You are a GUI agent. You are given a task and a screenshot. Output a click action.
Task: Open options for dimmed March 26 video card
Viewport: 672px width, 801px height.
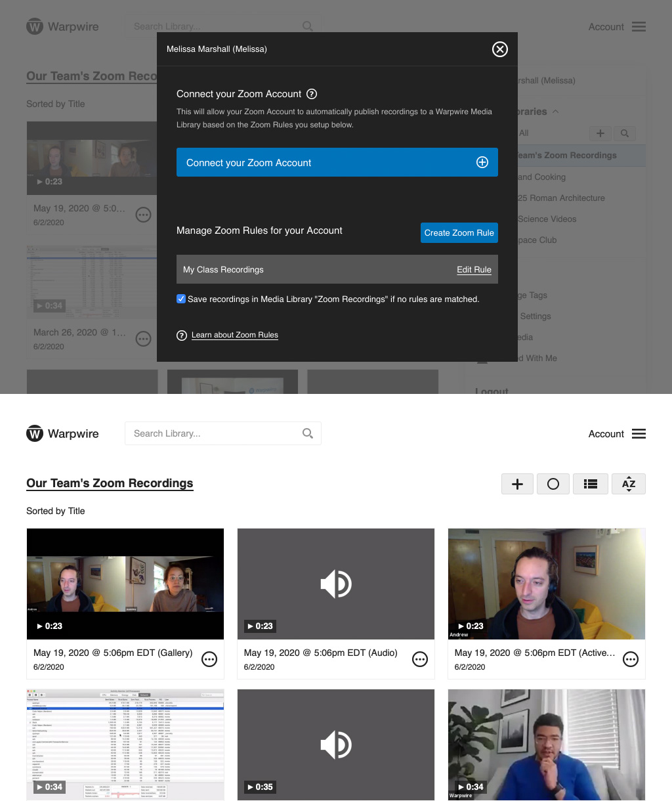[x=143, y=339]
